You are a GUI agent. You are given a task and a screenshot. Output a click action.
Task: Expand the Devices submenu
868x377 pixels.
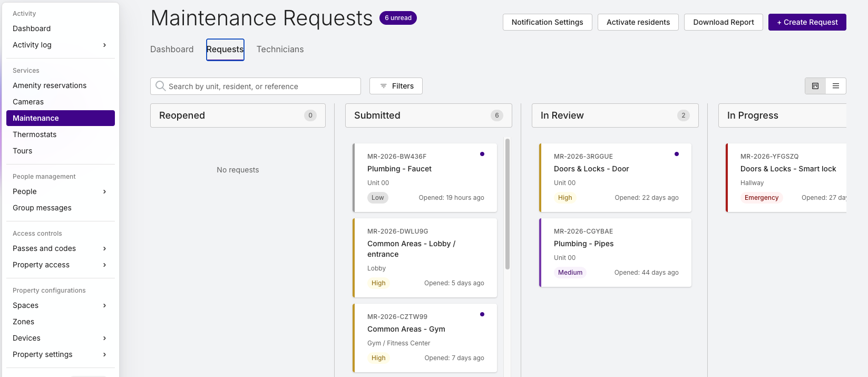pos(105,338)
